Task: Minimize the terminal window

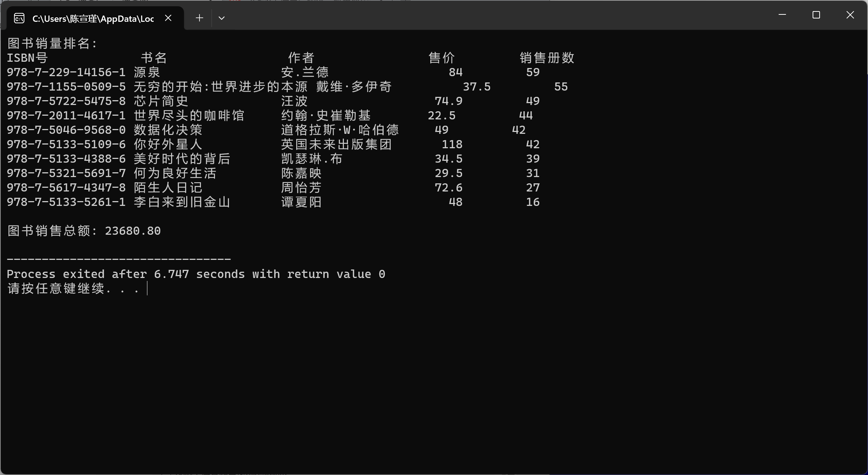Action: [782, 15]
